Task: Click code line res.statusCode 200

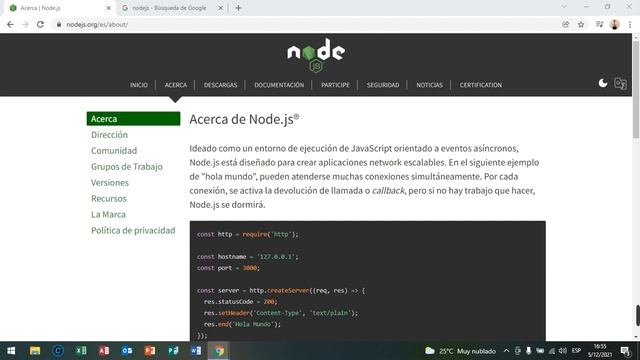Action: click(240, 302)
